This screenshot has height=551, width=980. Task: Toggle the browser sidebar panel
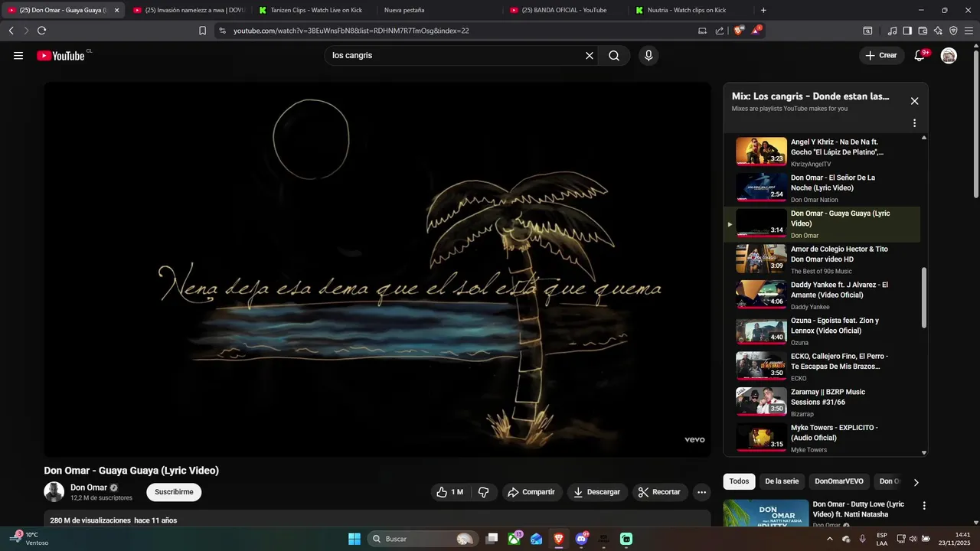pyautogui.click(x=907, y=31)
